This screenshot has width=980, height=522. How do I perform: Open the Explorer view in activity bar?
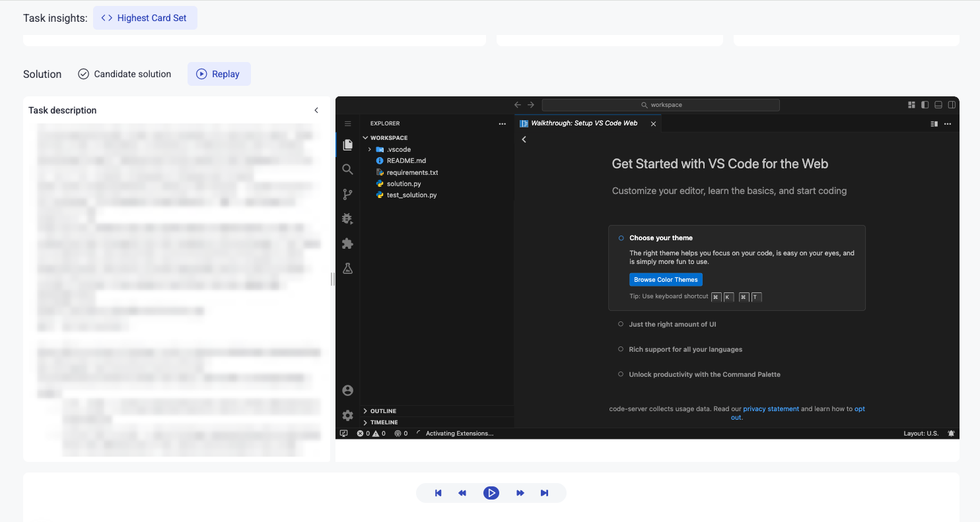tap(347, 145)
